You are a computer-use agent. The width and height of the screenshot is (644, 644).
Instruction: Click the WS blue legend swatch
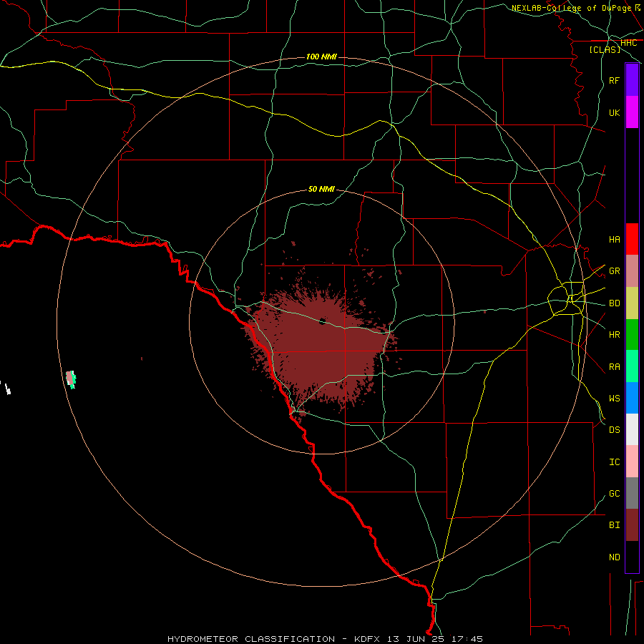[632, 398]
